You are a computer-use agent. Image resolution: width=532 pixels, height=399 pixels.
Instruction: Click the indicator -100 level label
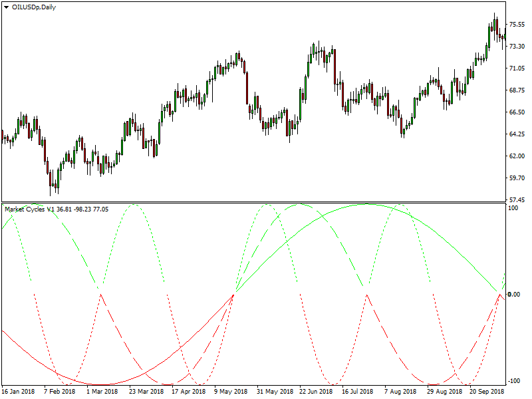(x=515, y=380)
